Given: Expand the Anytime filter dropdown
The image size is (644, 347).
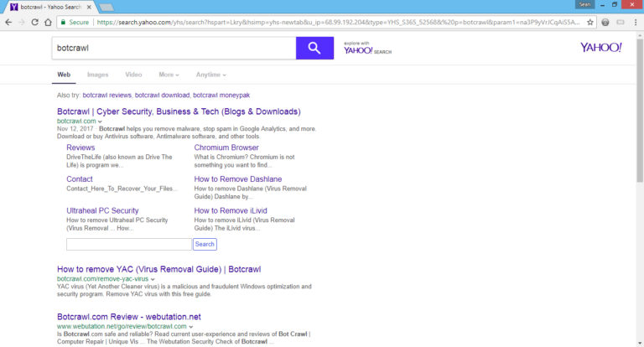Looking at the screenshot, I should 210,75.
